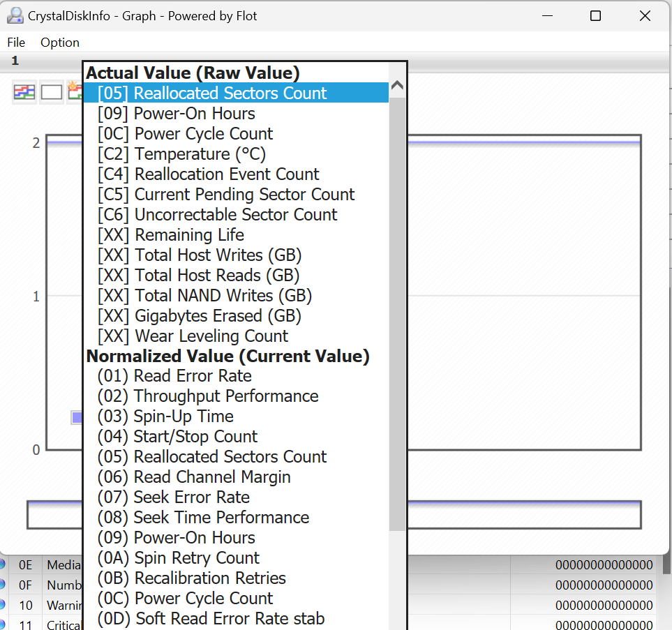Choose [C4] Reallocation Event Count
Screen dimensions: 672x630
point(236,174)
